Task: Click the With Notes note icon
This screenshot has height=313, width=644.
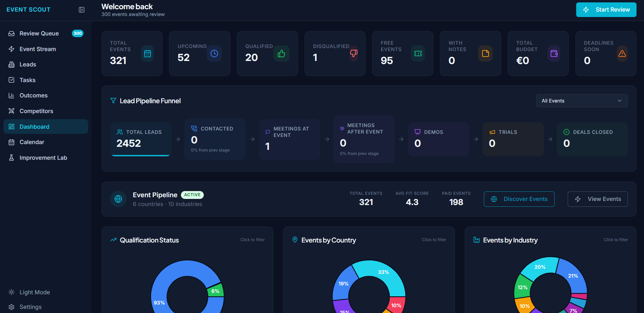Action: click(486, 53)
